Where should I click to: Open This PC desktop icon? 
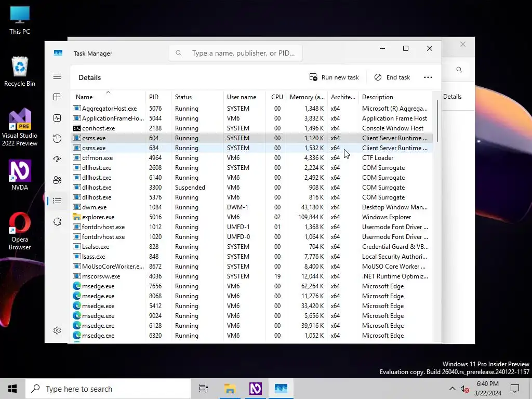(x=20, y=20)
